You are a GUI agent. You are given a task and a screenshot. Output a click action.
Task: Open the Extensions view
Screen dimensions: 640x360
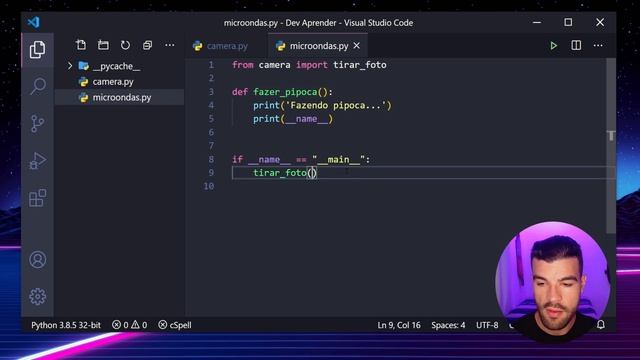tap(37, 198)
